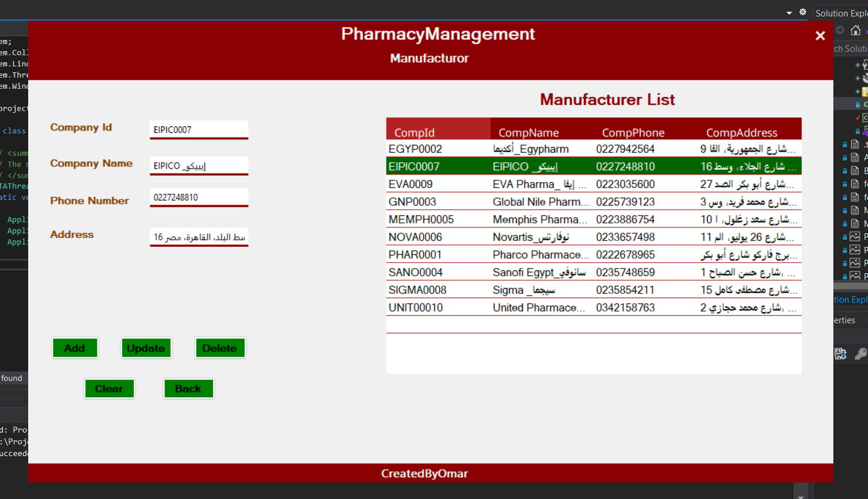Click the Delete button

click(x=220, y=348)
